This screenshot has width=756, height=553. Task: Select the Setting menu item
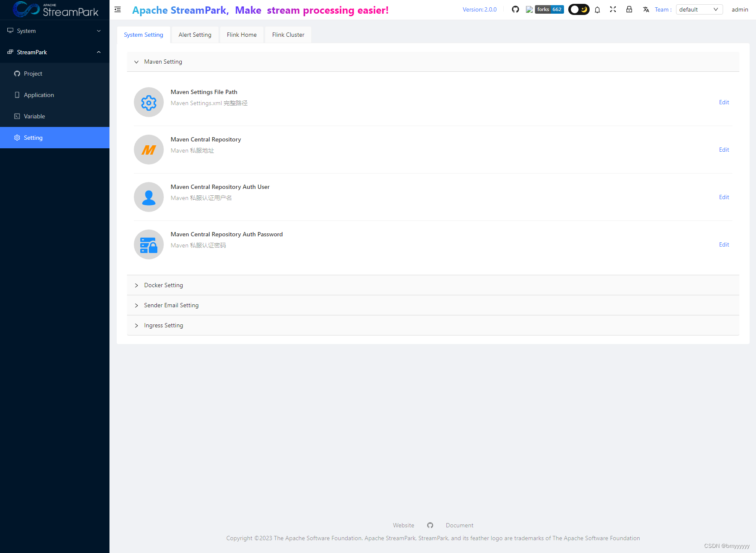pyautogui.click(x=55, y=138)
